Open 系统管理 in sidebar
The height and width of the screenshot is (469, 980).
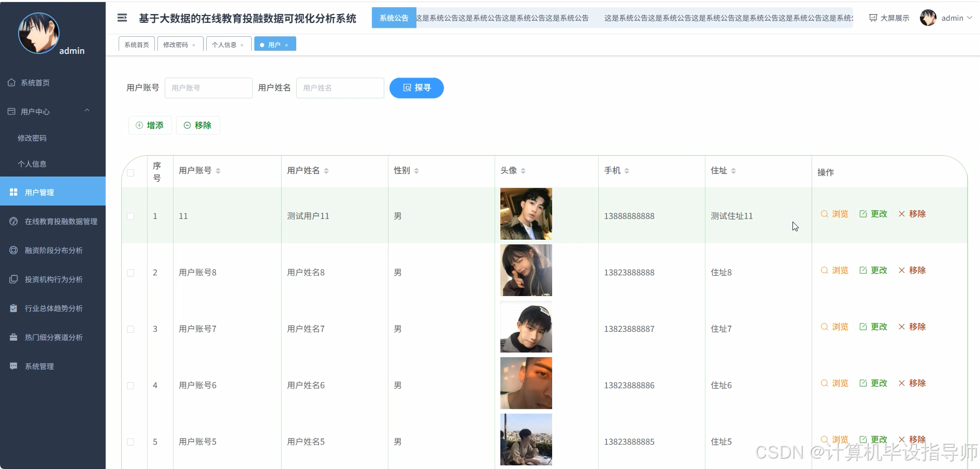(53, 366)
